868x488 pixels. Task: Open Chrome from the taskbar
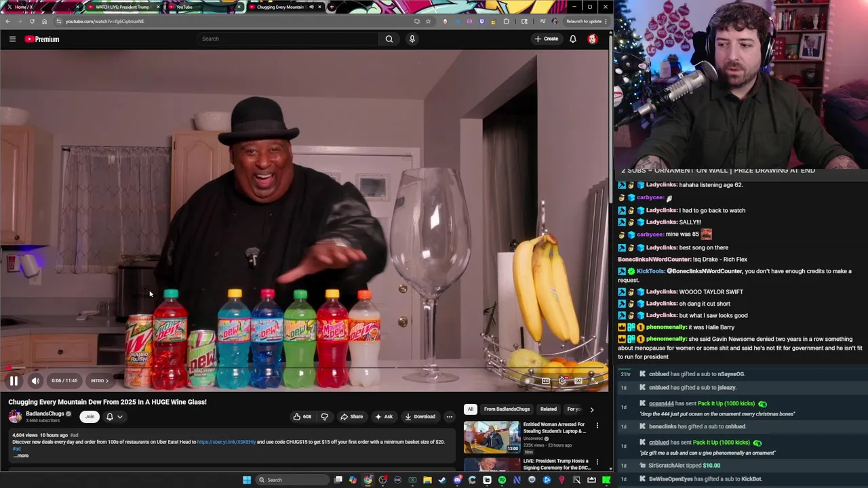point(368,480)
